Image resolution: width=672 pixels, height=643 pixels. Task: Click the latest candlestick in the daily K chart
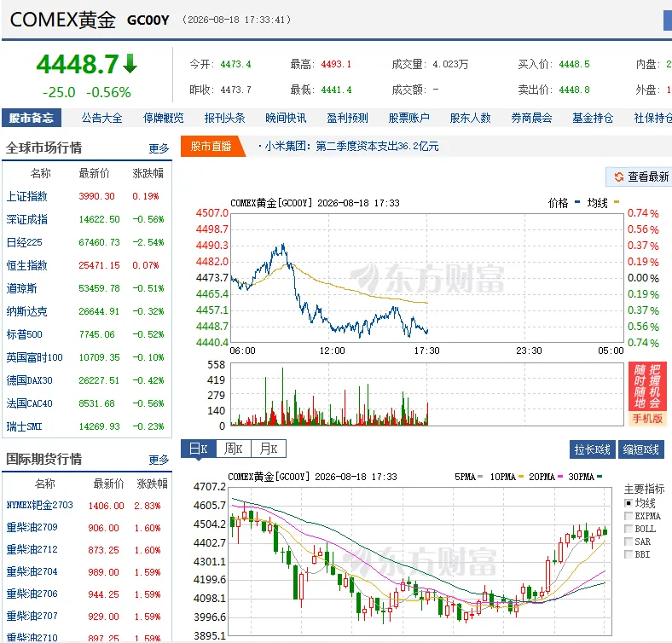pyautogui.click(x=605, y=532)
